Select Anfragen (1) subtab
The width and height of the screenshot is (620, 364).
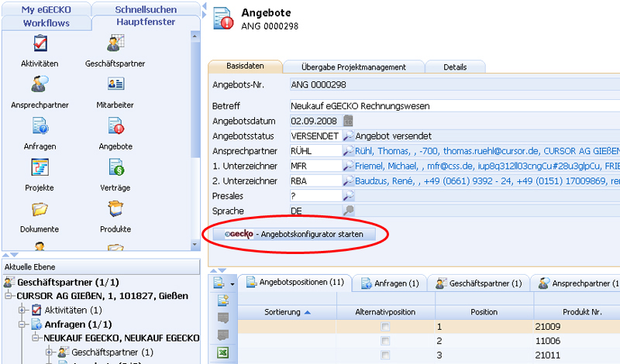pyautogui.click(x=390, y=283)
